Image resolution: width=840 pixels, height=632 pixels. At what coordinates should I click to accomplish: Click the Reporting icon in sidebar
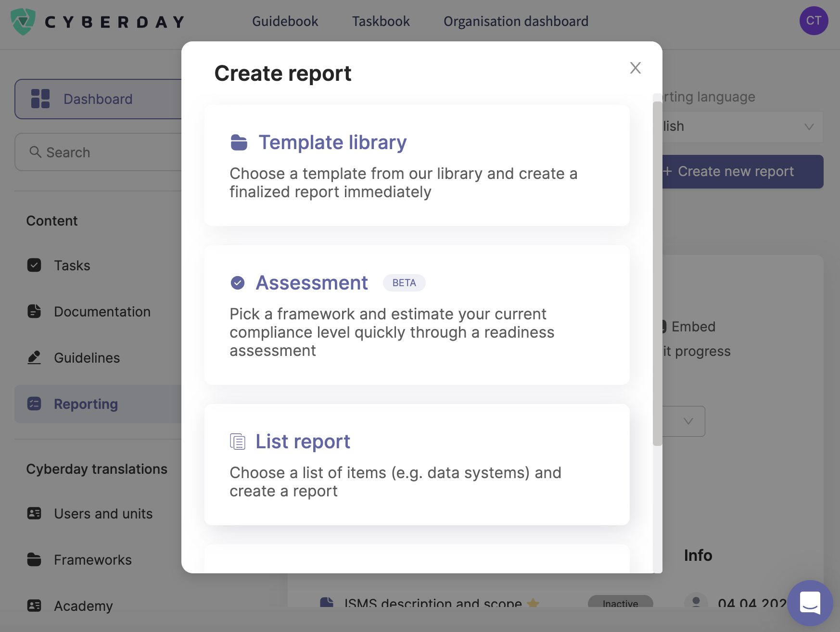point(34,404)
